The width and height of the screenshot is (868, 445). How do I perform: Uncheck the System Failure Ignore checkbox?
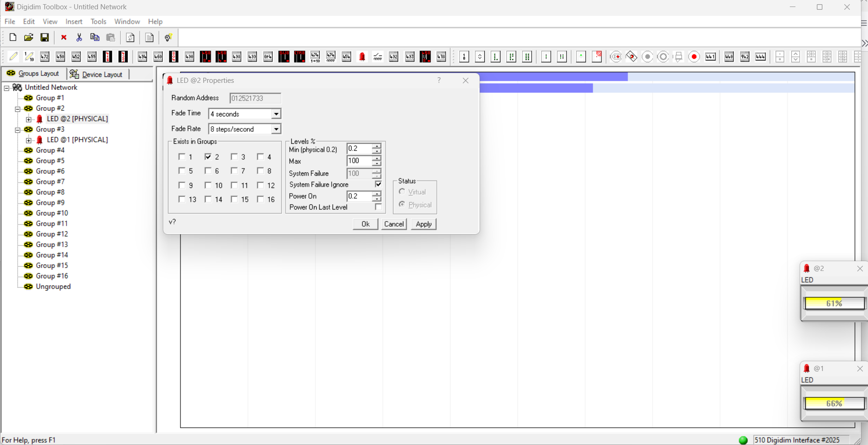[x=378, y=184]
